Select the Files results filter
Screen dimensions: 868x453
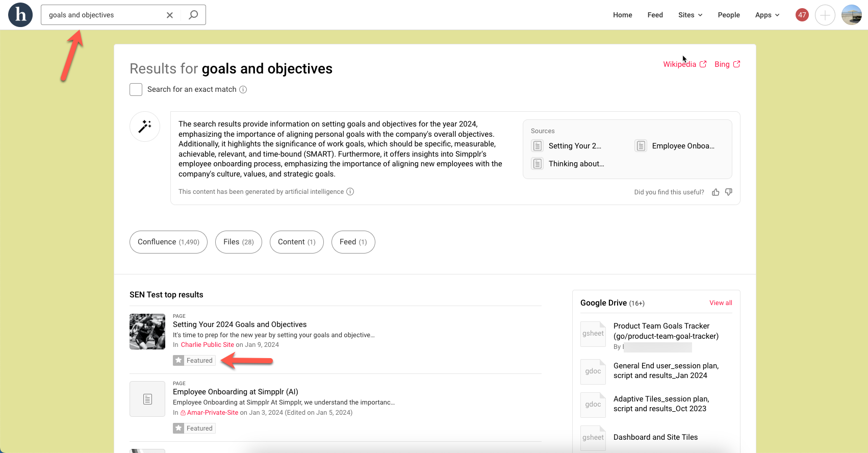238,242
